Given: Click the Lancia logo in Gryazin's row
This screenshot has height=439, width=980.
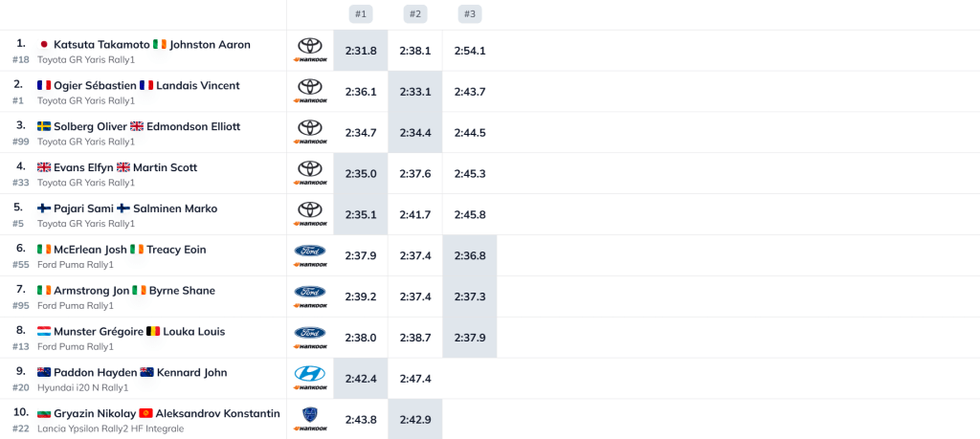Looking at the screenshot, I should tap(309, 414).
